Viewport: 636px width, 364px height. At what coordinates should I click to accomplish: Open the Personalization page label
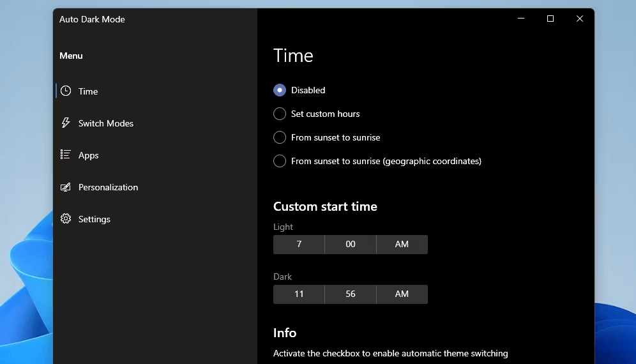108,187
